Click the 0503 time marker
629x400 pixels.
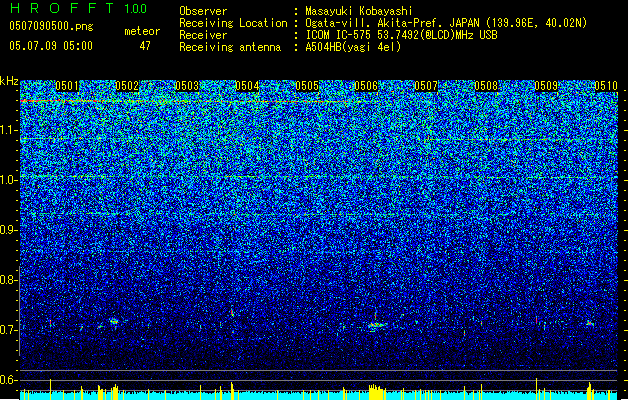[187, 86]
